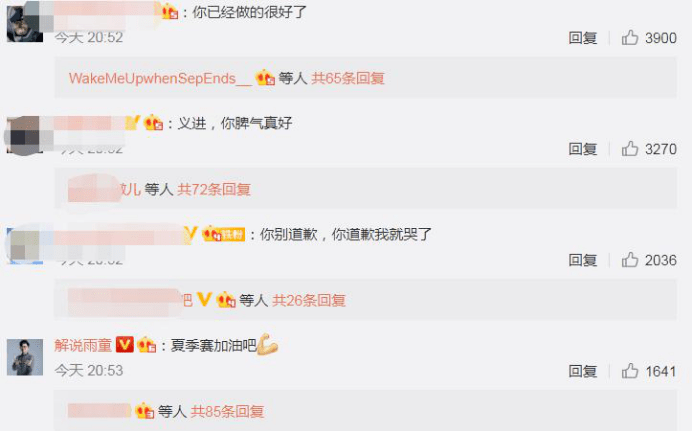Like the comment with 3900 likes
The image size is (692, 431).
(x=630, y=38)
